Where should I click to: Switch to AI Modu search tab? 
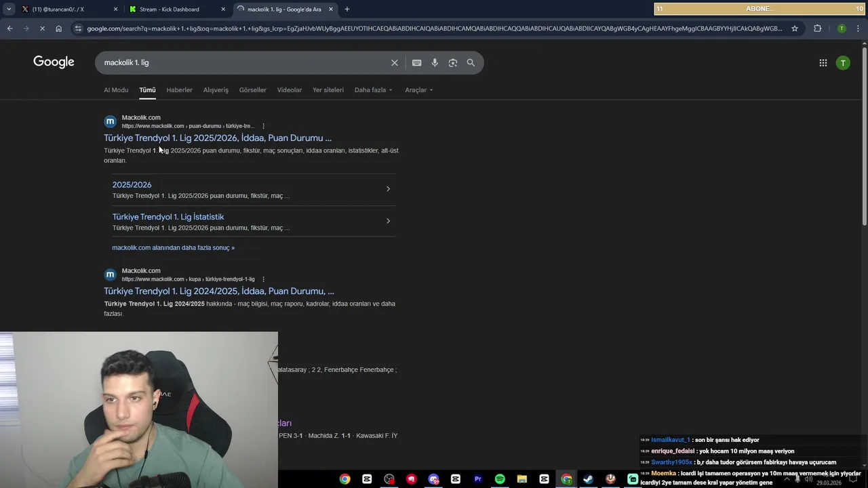tap(116, 90)
